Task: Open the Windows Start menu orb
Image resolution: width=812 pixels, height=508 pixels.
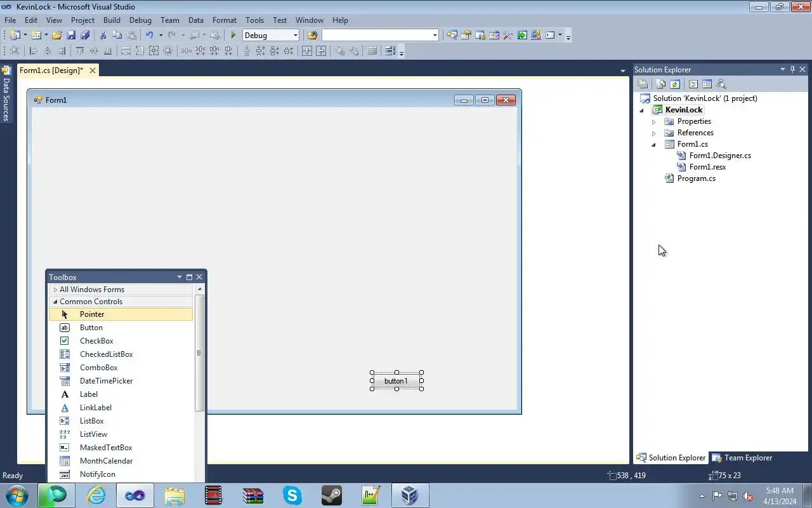Action: [x=16, y=495]
